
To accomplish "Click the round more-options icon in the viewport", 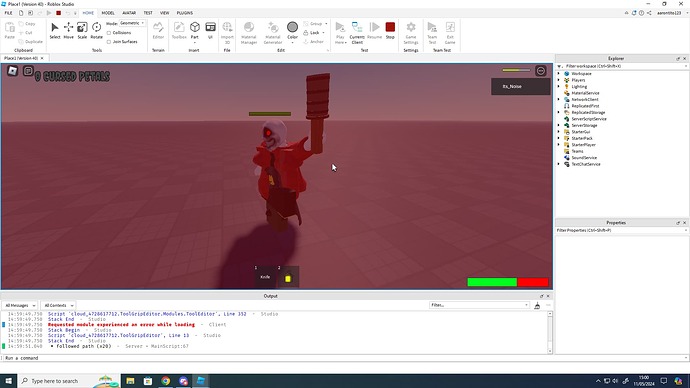I will [541, 71].
